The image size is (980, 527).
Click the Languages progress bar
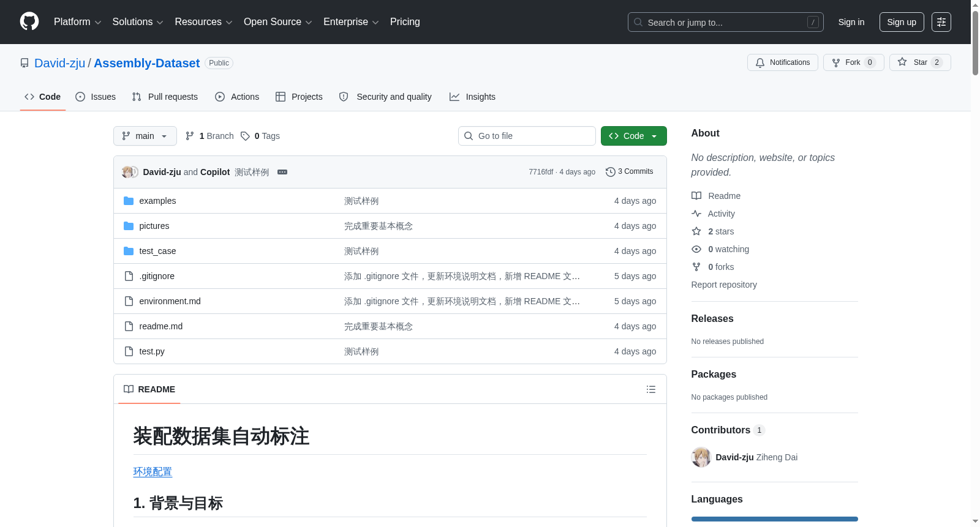coord(775,519)
